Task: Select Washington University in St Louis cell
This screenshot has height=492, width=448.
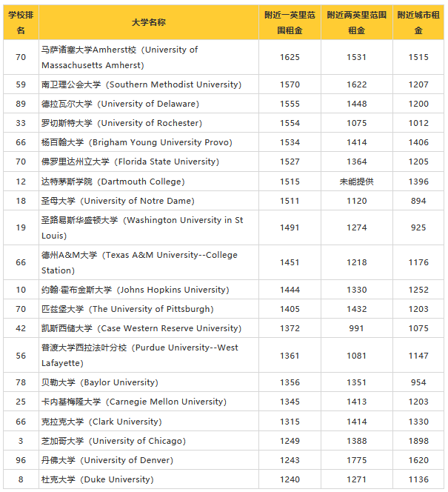Action: pos(149,227)
